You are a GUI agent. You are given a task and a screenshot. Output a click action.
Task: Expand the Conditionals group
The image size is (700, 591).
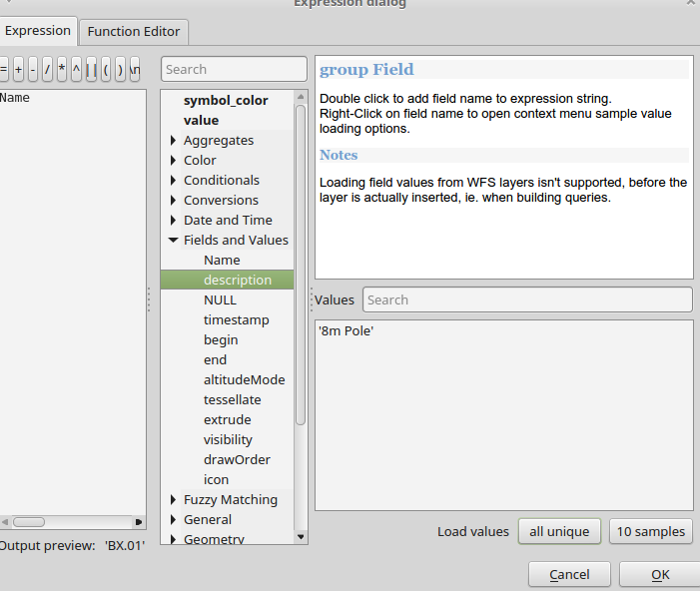click(173, 180)
